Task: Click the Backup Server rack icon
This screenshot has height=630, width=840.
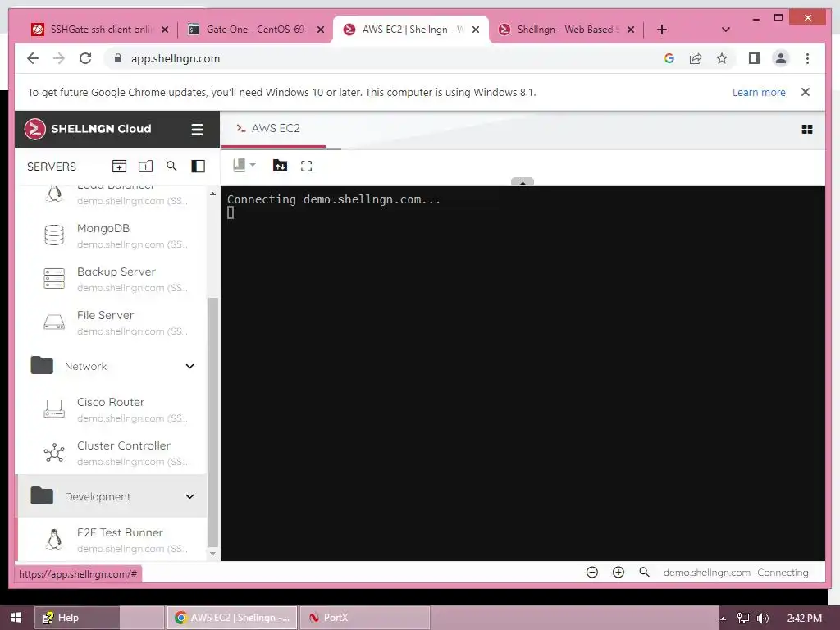Action: coord(54,279)
